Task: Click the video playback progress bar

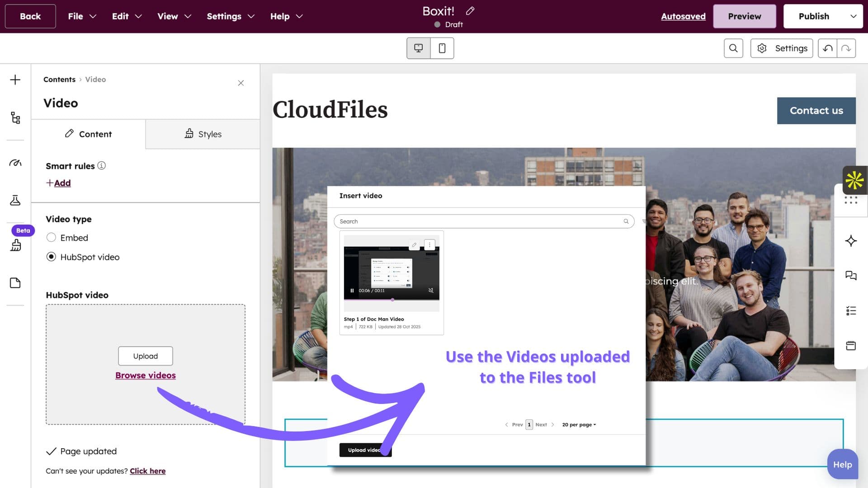Action: (x=392, y=299)
